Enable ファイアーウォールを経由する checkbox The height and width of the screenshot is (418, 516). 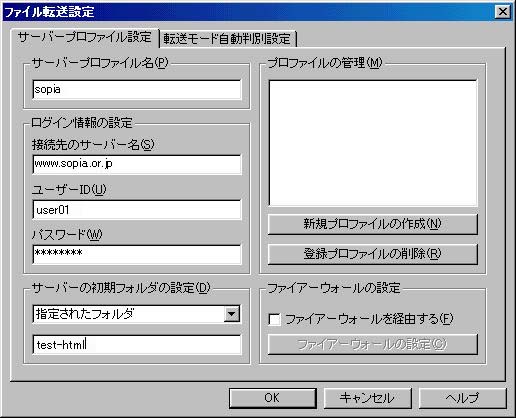point(275,319)
